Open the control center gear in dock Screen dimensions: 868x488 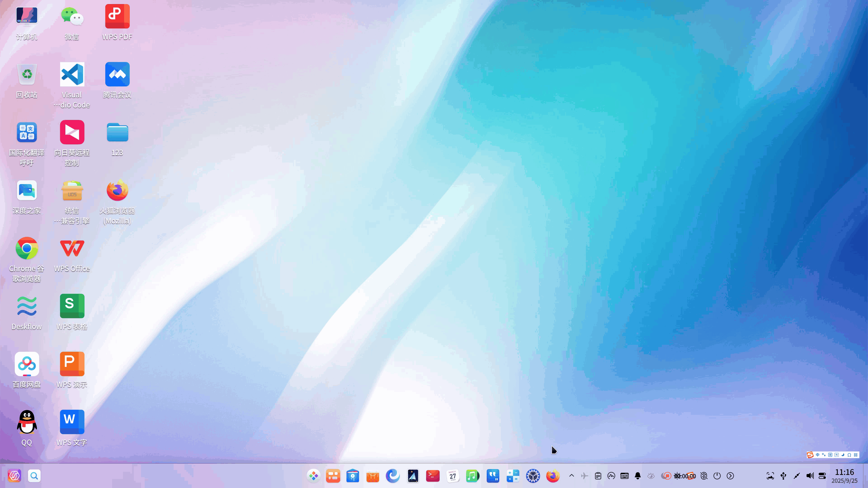tap(533, 476)
